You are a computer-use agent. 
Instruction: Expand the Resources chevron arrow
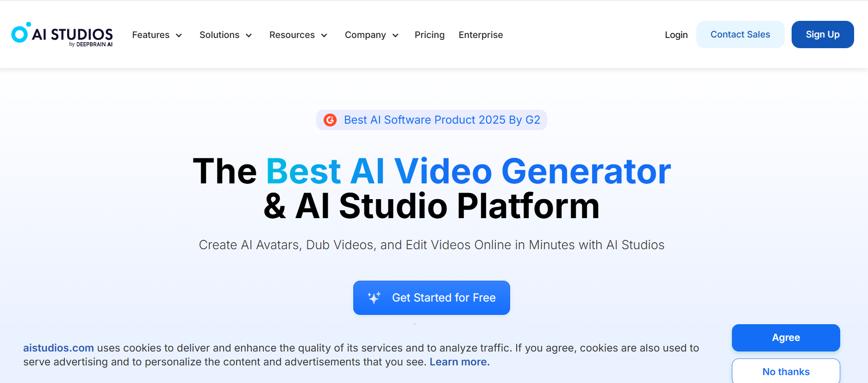coord(324,36)
